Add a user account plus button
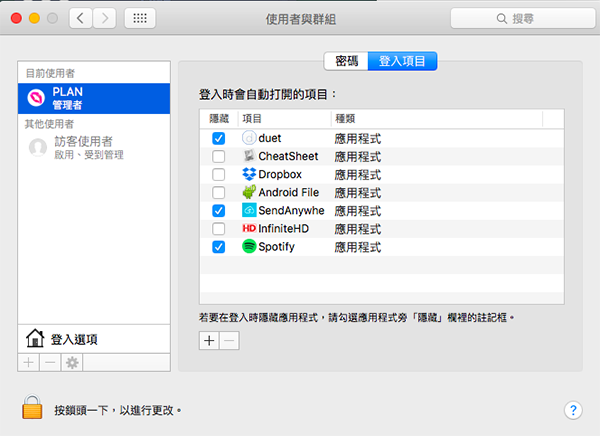This screenshot has width=600, height=436. tap(28, 363)
